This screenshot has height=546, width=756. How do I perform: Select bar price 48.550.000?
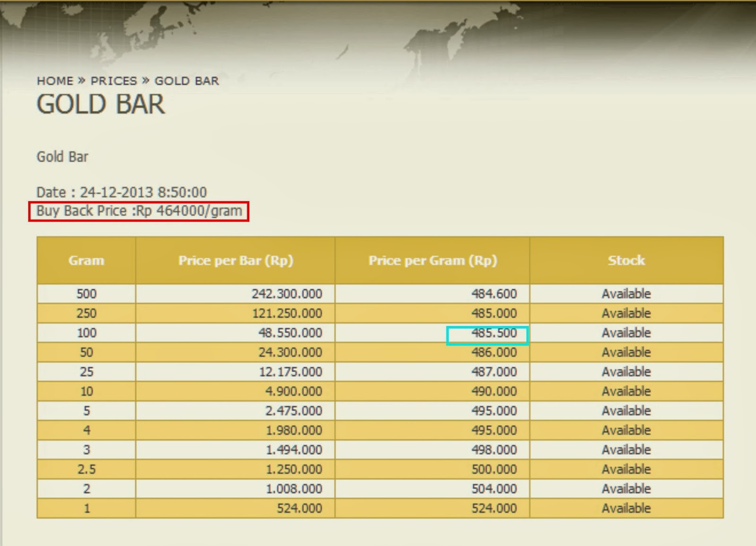coord(290,333)
